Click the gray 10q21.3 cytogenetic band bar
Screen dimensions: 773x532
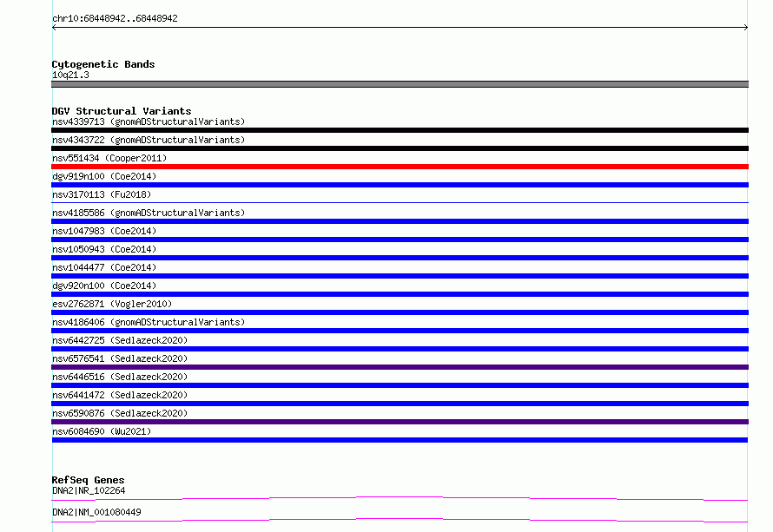tap(400, 84)
